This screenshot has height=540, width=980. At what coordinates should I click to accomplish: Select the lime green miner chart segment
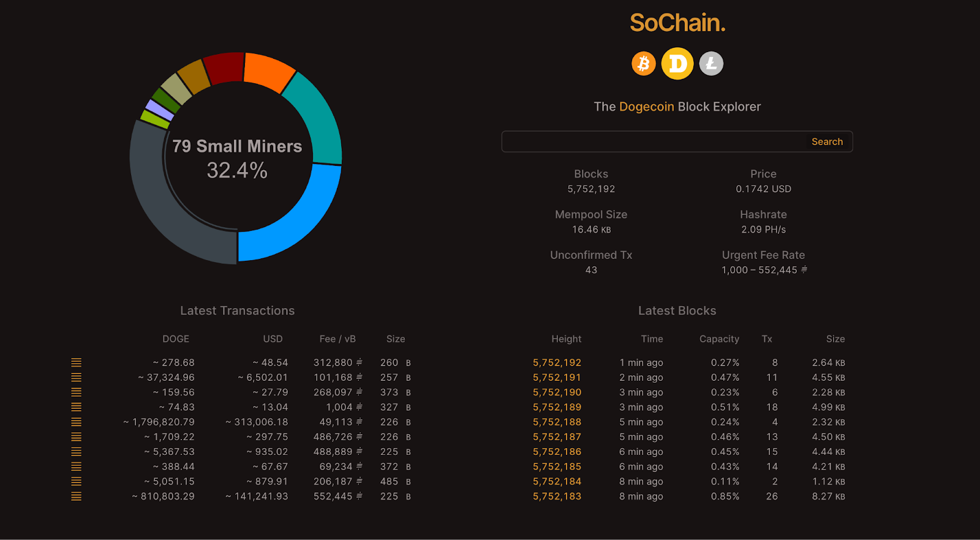click(x=155, y=119)
